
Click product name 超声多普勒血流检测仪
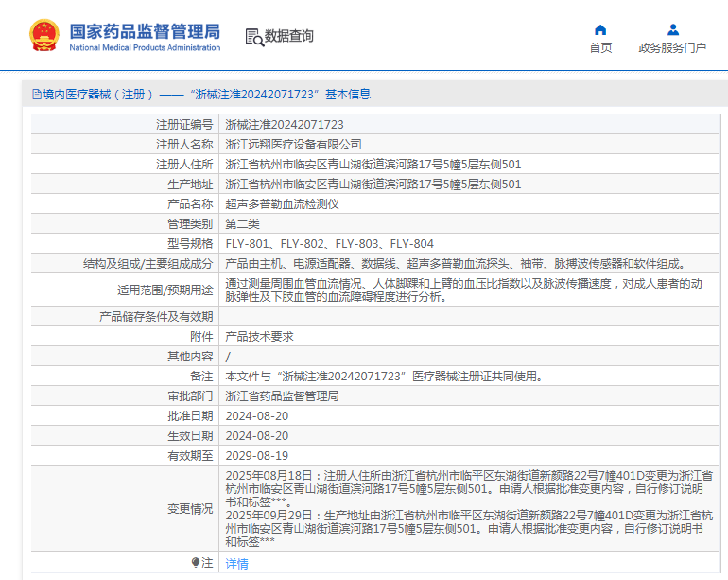282,203
